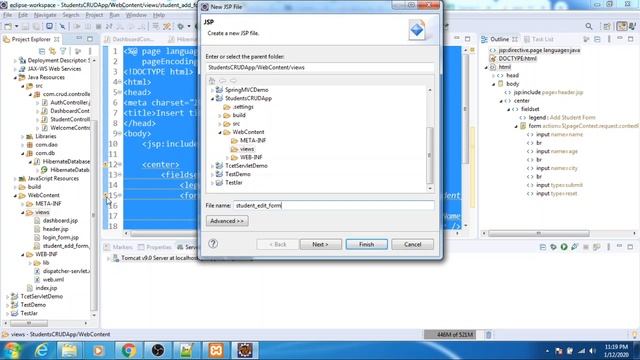Click the Finish button in New JSP dialog
The height and width of the screenshot is (360, 640).
point(366,244)
